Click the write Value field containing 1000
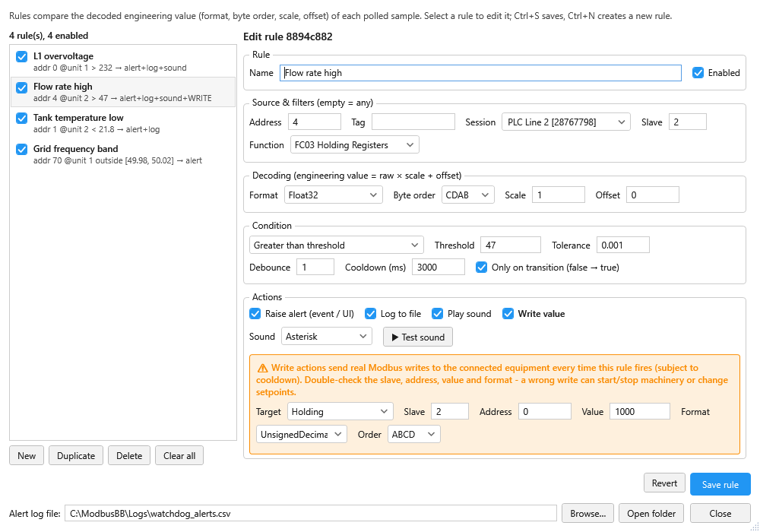 640,411
